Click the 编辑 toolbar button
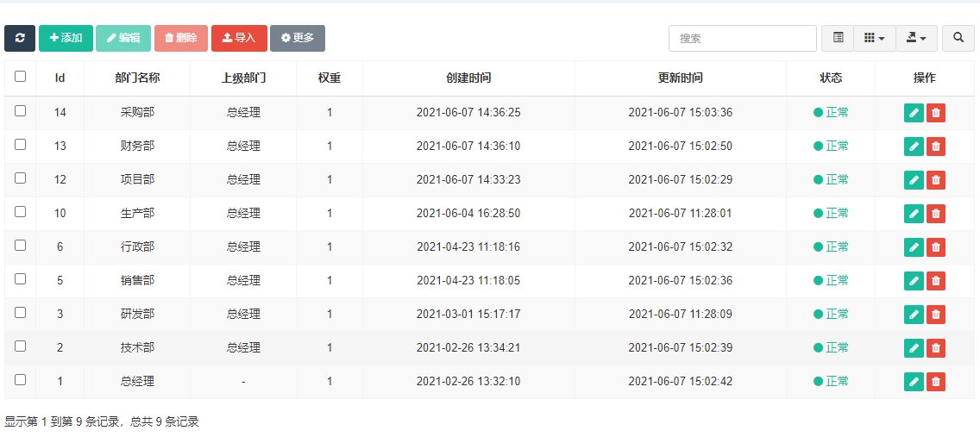The height and width of the screenshot is (443, 980). click(x=123, y=38)
